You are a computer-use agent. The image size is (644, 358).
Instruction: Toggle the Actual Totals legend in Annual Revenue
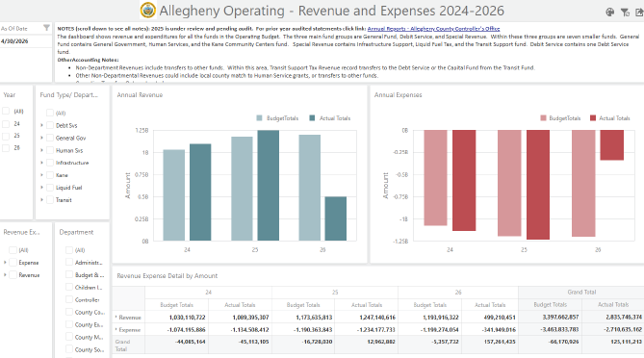coord(330,118)
